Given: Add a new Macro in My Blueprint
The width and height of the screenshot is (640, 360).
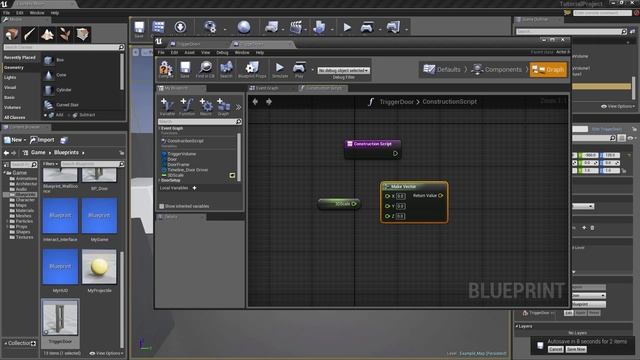Looking at the screenshot, I should pos(206,106).
